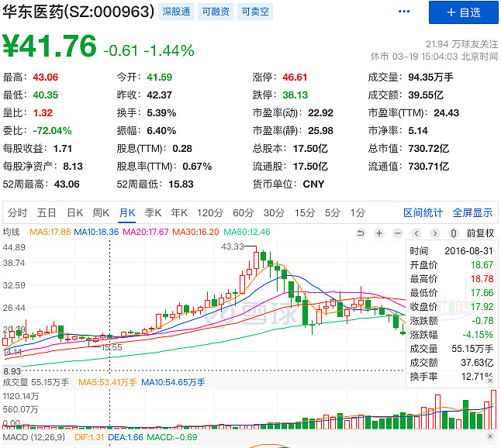Toggle the candlestick style icon
The height and width of the screenshot is (448, 501).
point(453,233)
